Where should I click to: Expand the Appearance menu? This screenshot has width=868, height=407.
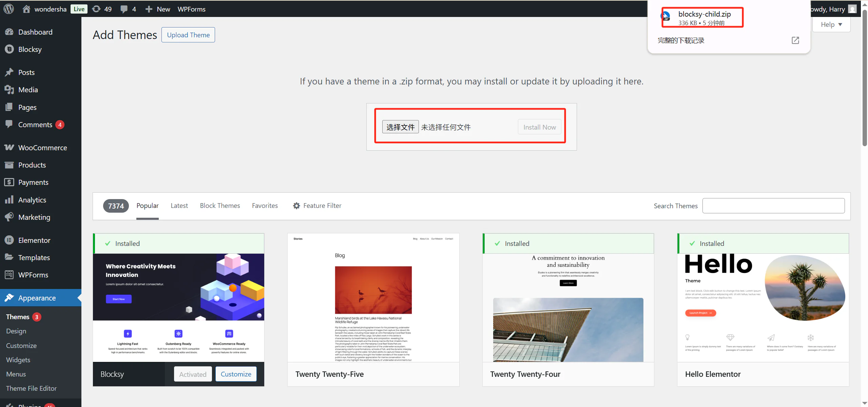36,298
